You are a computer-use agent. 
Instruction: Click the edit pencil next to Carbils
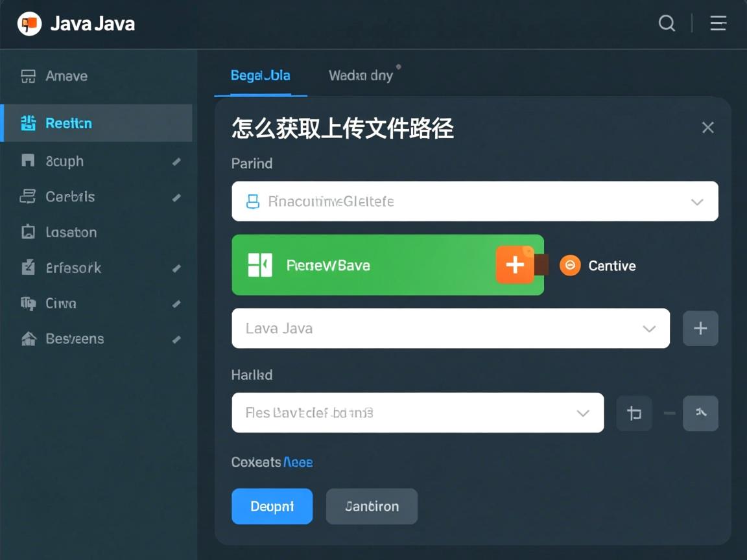tap(177, 197)
